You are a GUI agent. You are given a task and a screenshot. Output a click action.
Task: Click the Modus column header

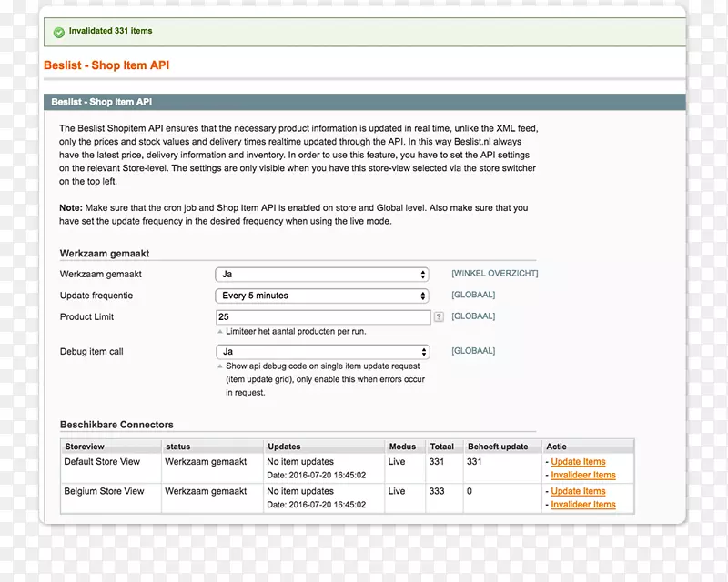click(x=402, y=447)
